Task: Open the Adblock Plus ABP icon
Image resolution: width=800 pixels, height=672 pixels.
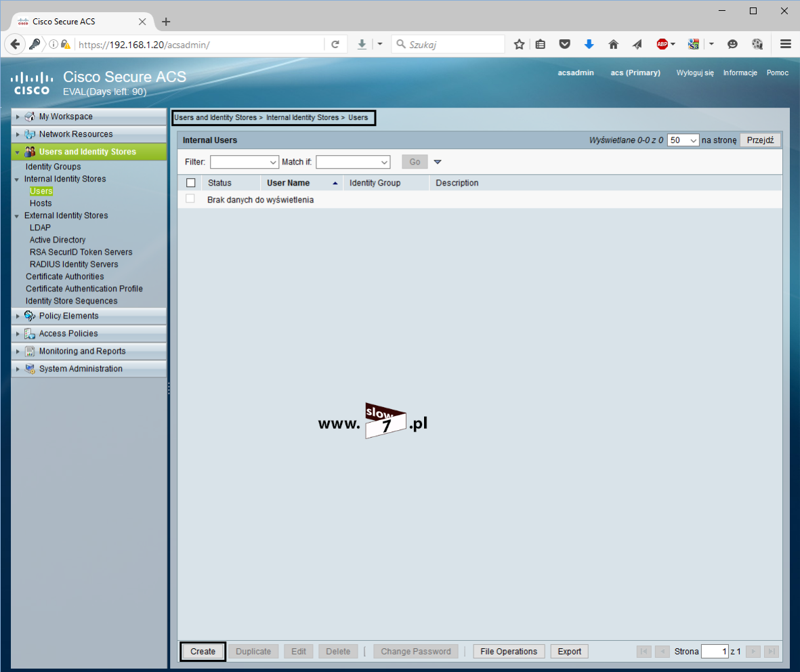Action: pyautogui.click(x=662, y=45)
